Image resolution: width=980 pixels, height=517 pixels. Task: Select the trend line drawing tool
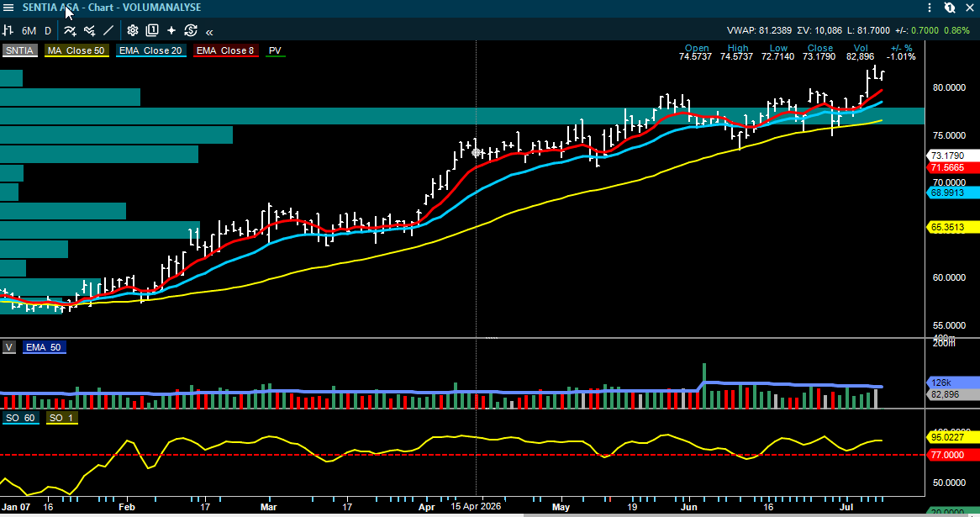[x=108, y=30]
